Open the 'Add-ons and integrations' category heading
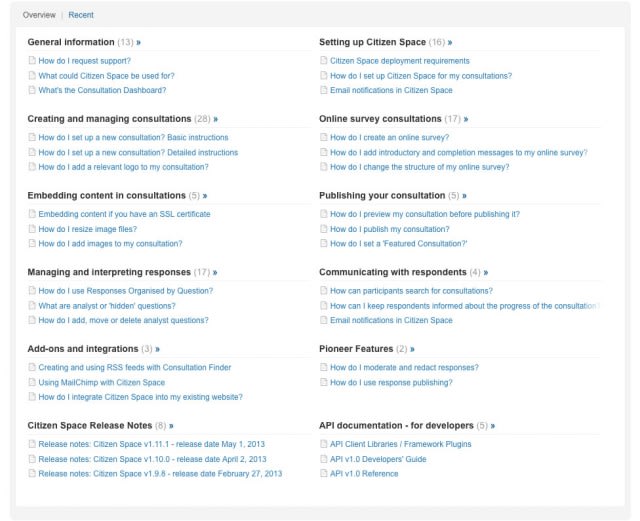The height and width of the screenshot is (521, 640). point(83,349)
